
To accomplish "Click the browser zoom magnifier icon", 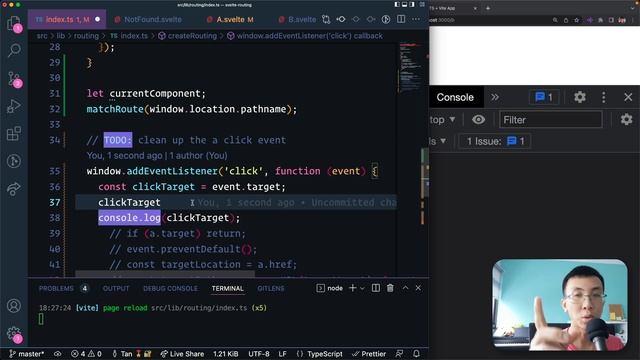I will click(555, 20).
